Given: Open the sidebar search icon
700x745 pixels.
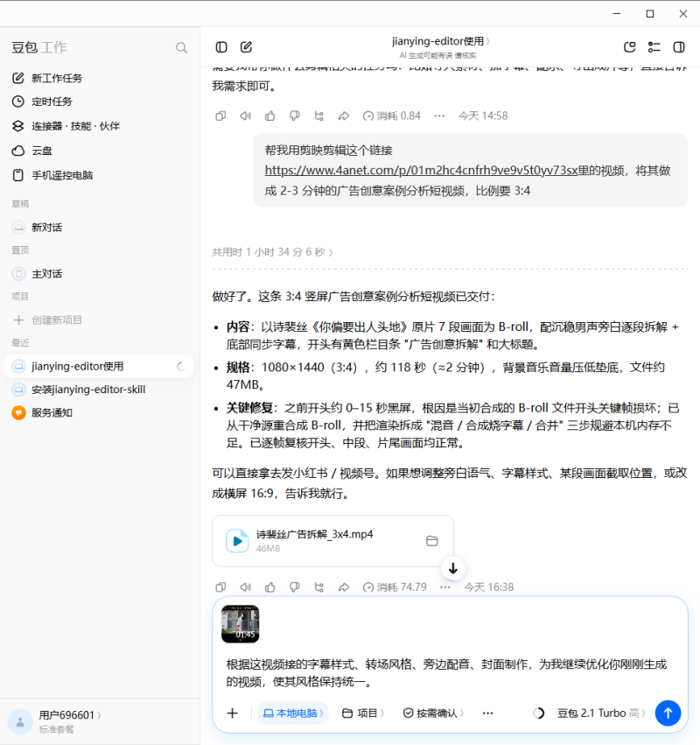Looking at the screenshot, I should pos(181,47).
